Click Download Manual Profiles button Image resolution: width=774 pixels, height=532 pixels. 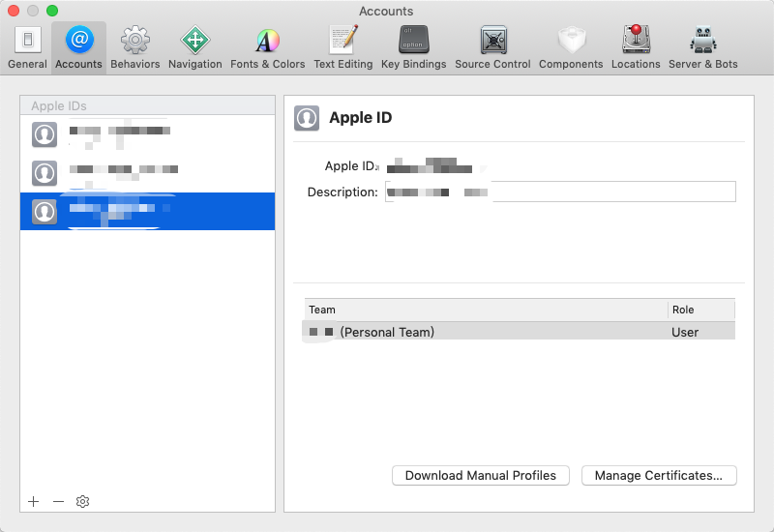click(480, 475)
